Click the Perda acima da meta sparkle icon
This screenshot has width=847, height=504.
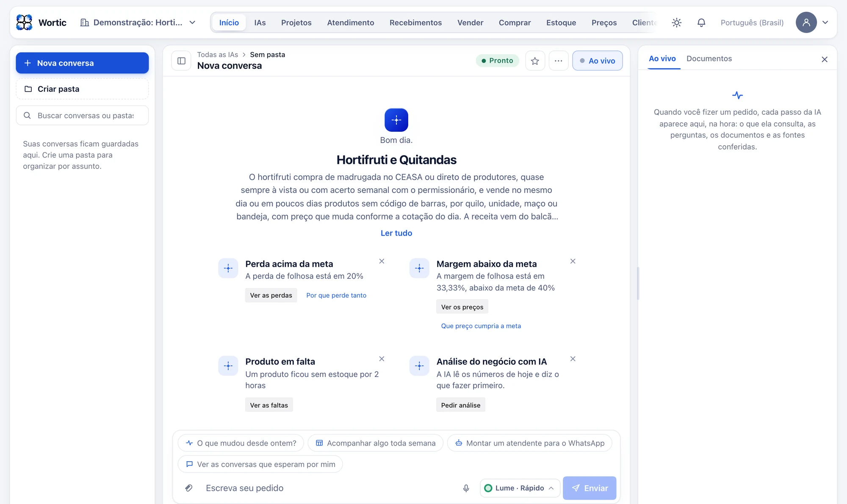point(228,268)
